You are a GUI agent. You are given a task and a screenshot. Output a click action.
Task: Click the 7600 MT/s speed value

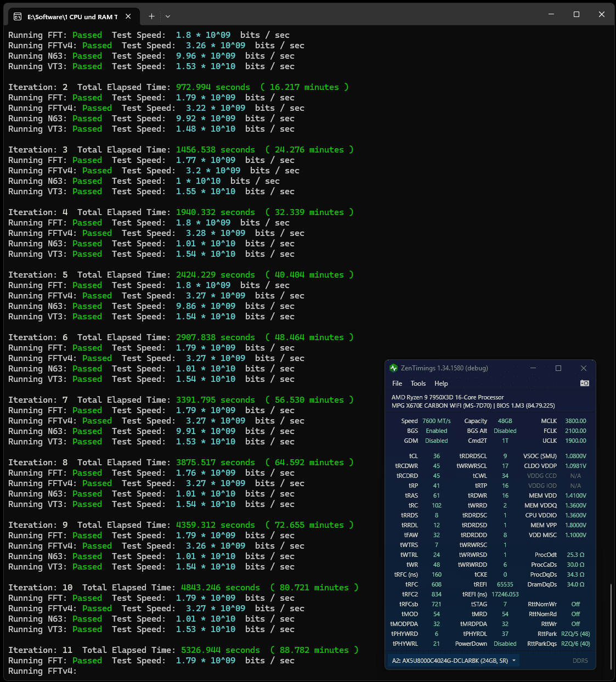coord(437,421)
